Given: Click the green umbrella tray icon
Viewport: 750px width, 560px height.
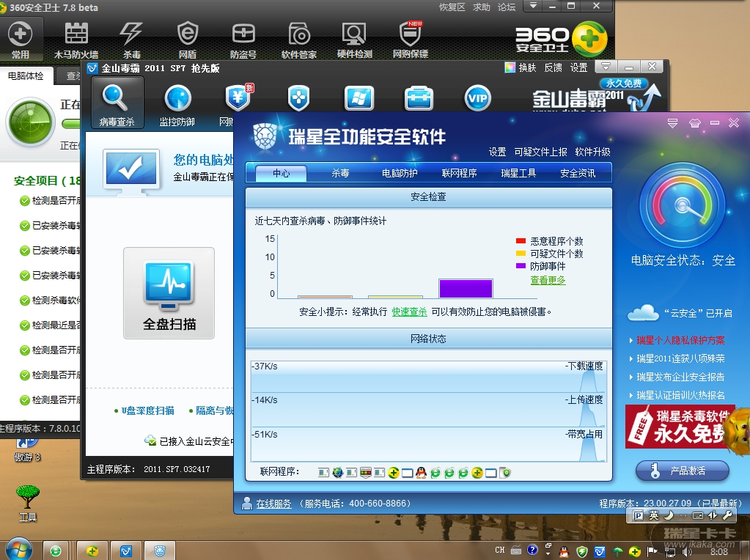Looking at the screenshot, I should tap(617, 551).
